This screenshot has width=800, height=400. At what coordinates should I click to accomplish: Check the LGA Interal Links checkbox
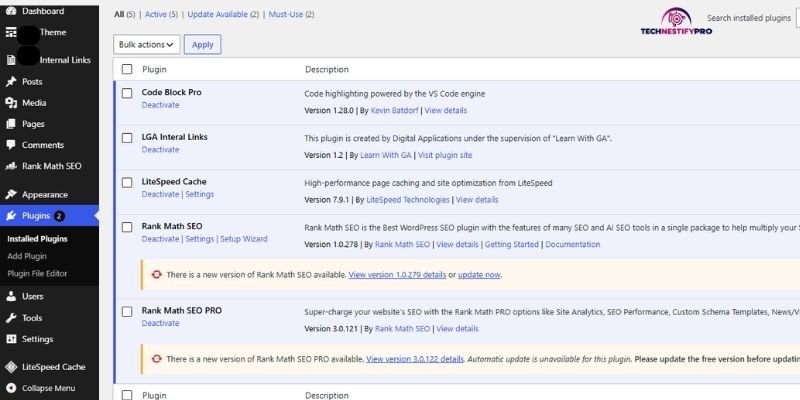[127, 138]
